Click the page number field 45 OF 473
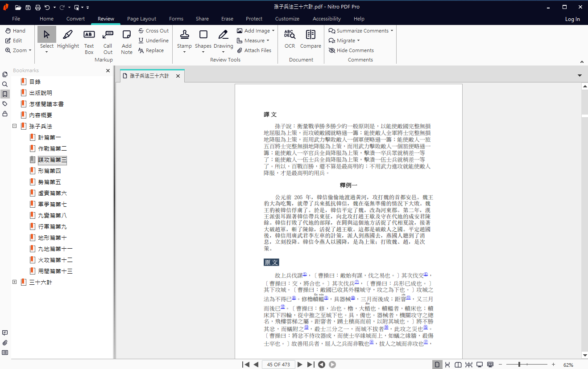Image resolution: width=588 pixels, height=369 pixels. pyautogui.click(x=278, y=365)
